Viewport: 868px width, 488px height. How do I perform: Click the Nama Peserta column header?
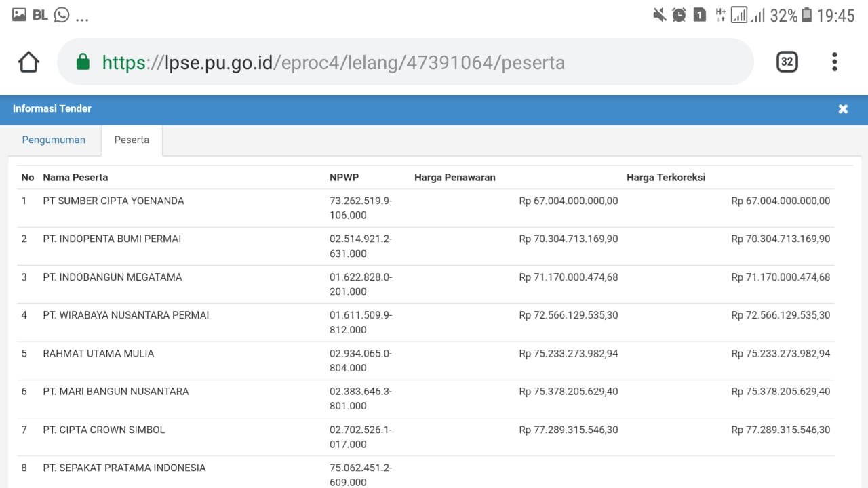[x=75, y=178]
